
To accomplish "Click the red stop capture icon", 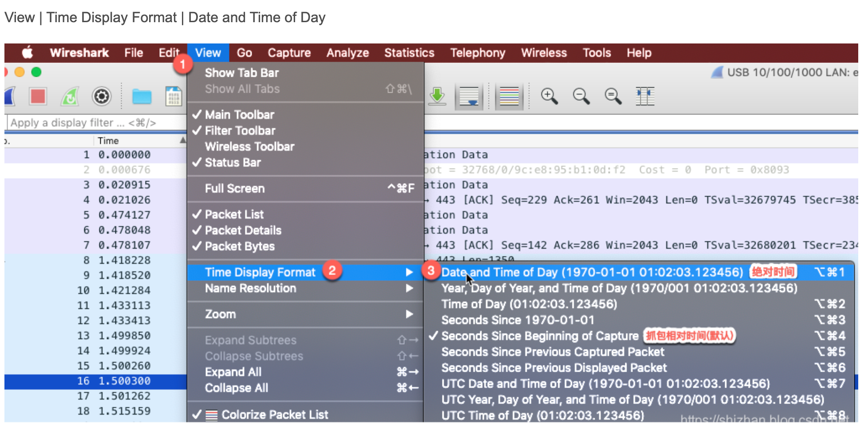I will [x=38, y=96].
